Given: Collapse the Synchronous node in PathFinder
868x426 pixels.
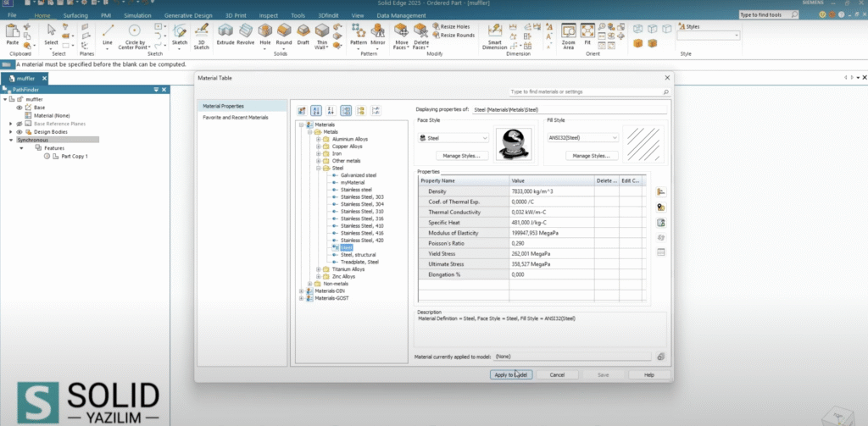Looking at the screenshot, I should click(x=11, y=140).
